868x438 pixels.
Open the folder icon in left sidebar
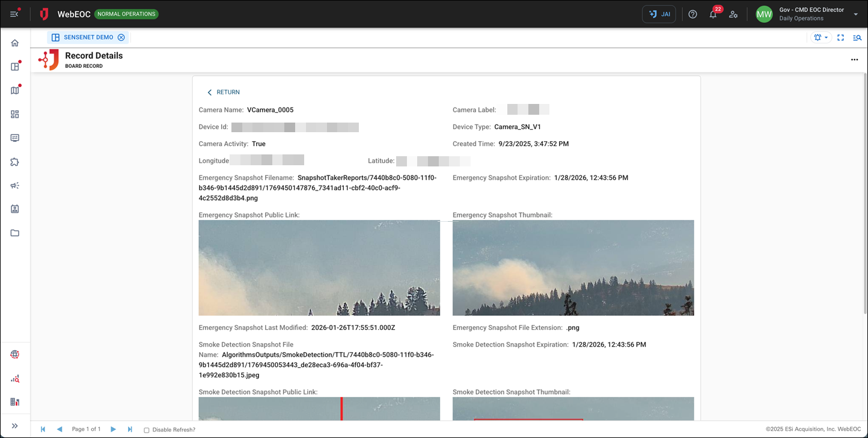pyautogui.click(x=15, y=233)
